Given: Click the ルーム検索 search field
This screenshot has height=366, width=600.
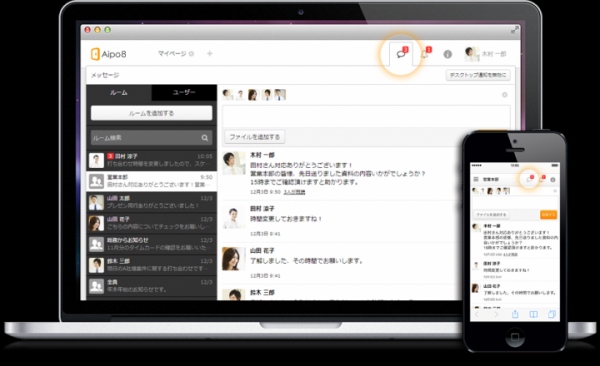Looking at the screenshot, I should [x=152, y=138].
